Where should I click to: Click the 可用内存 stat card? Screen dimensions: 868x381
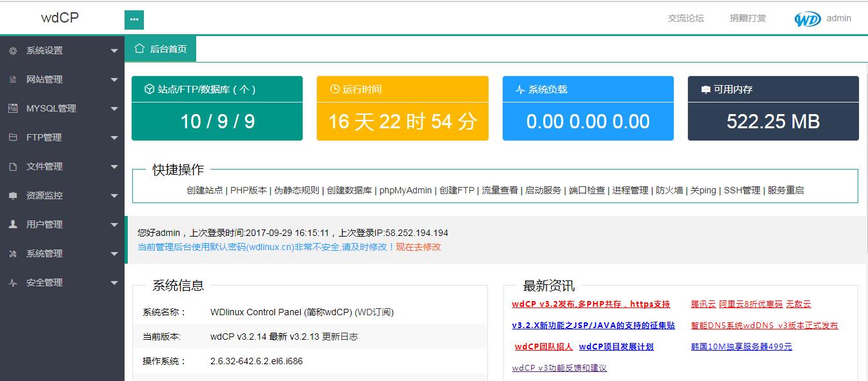click(x=773, y=108)
